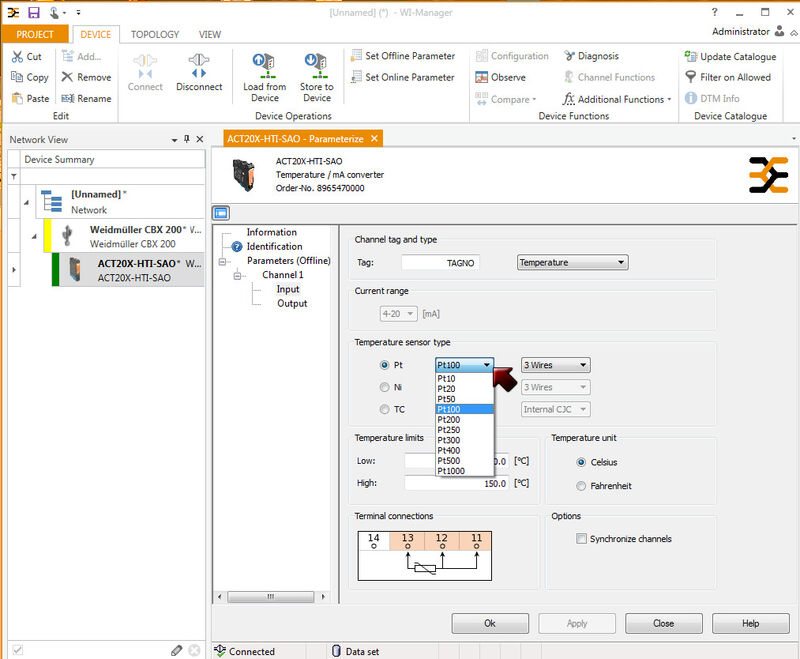Enable the Synchronize channels checkbox
This screenshot has width=800, height=659.
click(582, 539)
